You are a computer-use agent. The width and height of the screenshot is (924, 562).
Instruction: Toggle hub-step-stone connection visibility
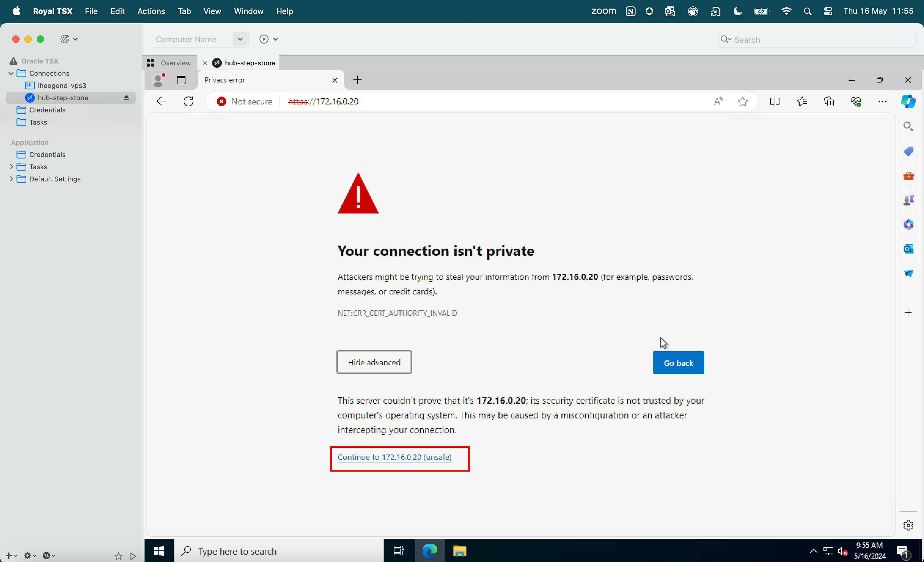coord(126,98)
